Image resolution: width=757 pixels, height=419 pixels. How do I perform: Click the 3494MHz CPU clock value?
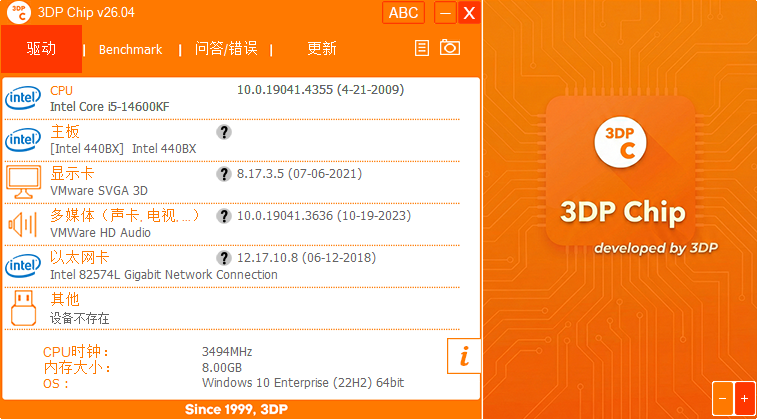coord(227,352)
